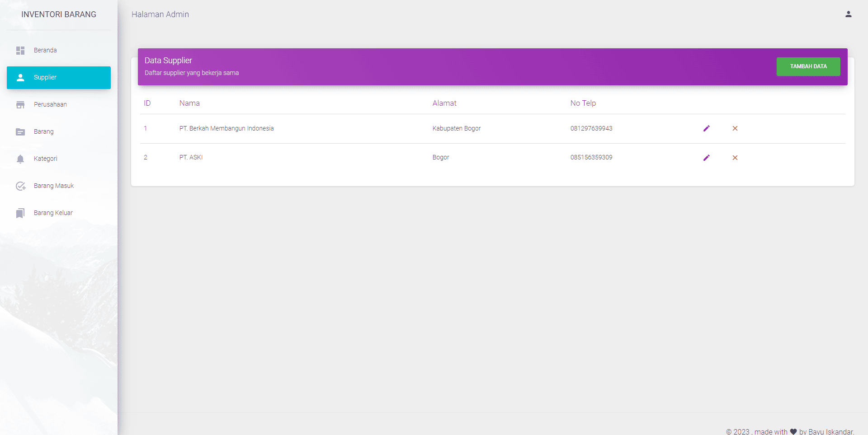This screenshot has height=435, width=868.
Task: Click the Barang Keluar bookmark icon
Action: click(x=20, y=213)
